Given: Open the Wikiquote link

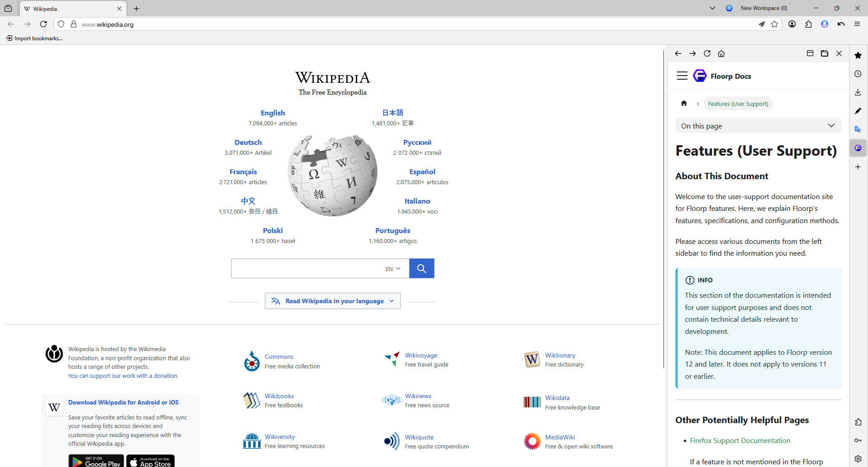Looking at the screenshot, I should pos(419,437).
